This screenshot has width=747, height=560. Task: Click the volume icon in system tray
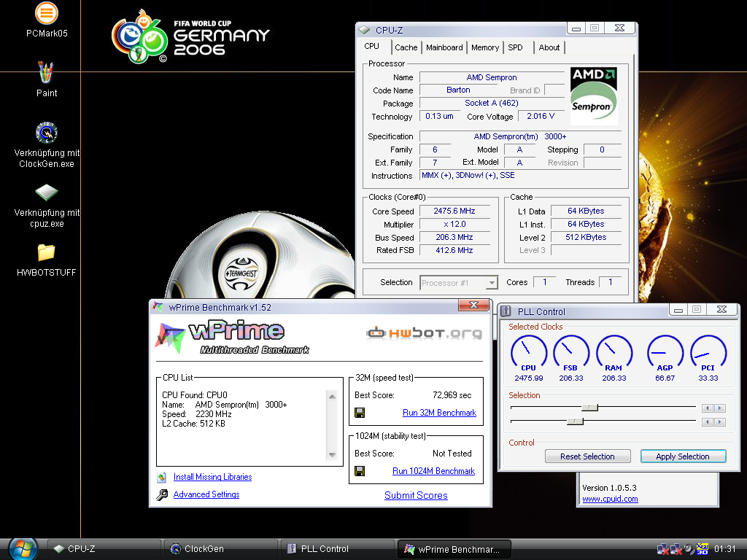[x=689, y=549]
